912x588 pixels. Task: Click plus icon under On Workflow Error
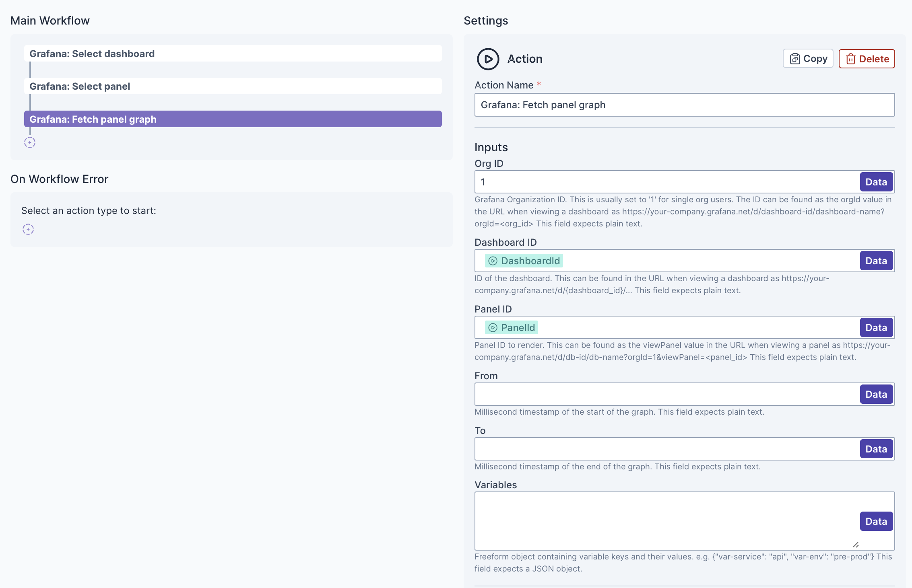click(x=28, y=229)
